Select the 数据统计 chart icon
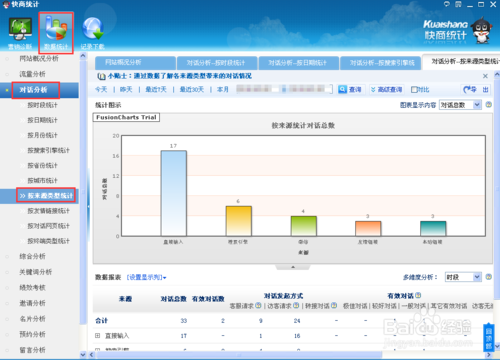 click(x=56, y=33)
